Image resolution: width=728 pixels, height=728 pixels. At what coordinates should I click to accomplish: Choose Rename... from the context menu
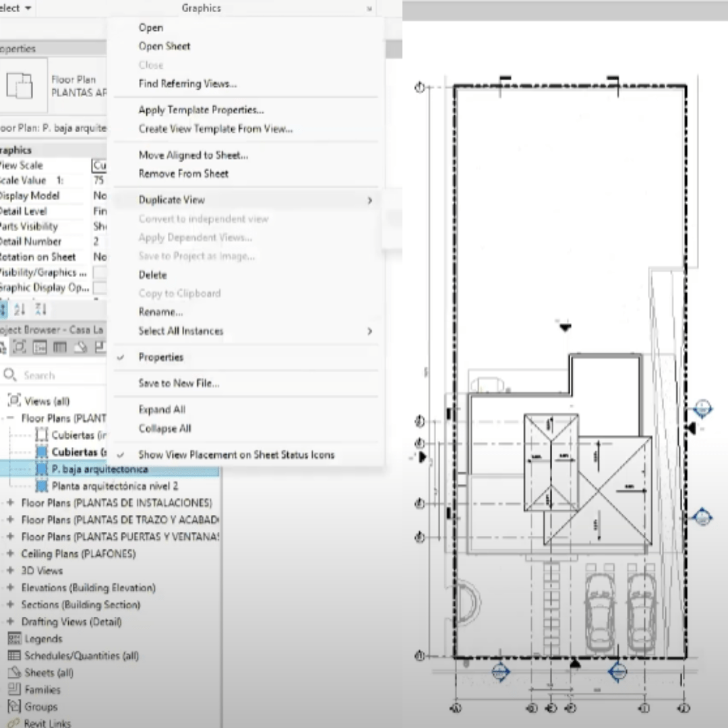[160, 312]
